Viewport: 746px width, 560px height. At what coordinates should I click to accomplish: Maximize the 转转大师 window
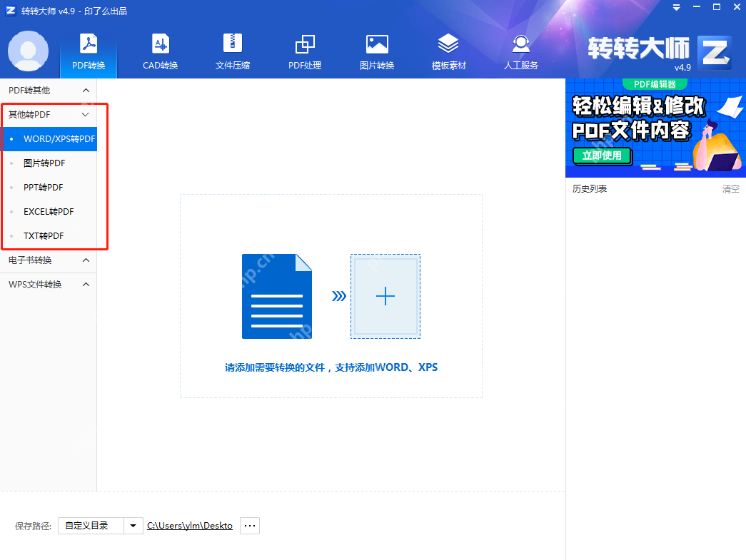click(717, 7)
